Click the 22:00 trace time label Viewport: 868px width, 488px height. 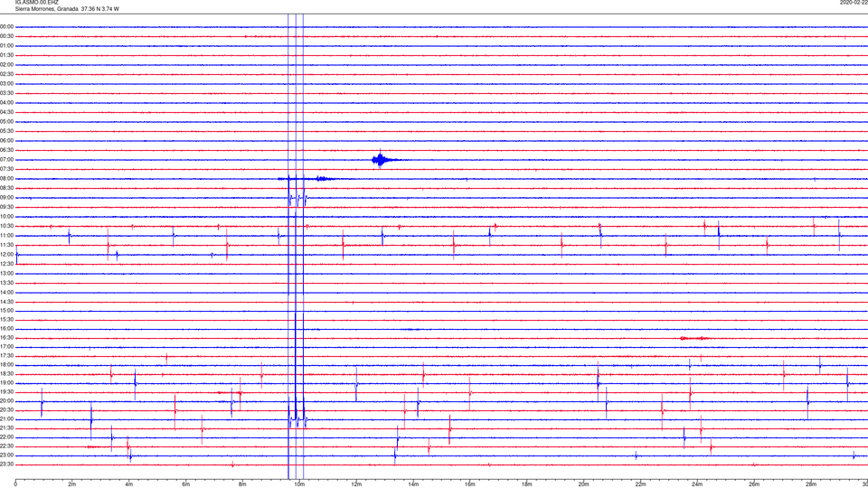tap(6, 437)
